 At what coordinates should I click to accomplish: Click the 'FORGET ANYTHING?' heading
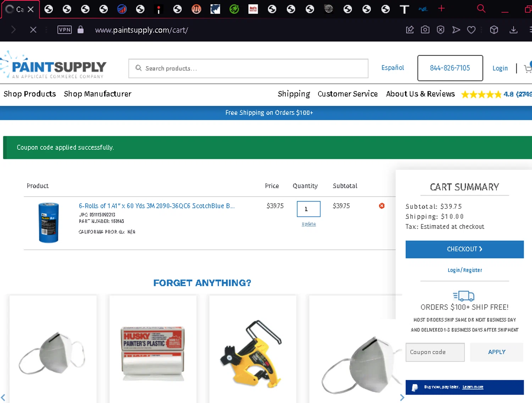tap(202, 283)
